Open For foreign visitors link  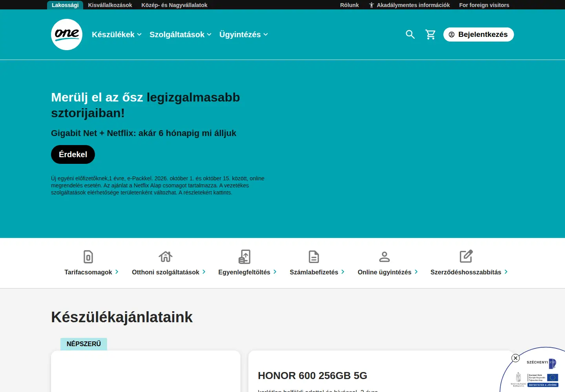(x=484, y=5)
